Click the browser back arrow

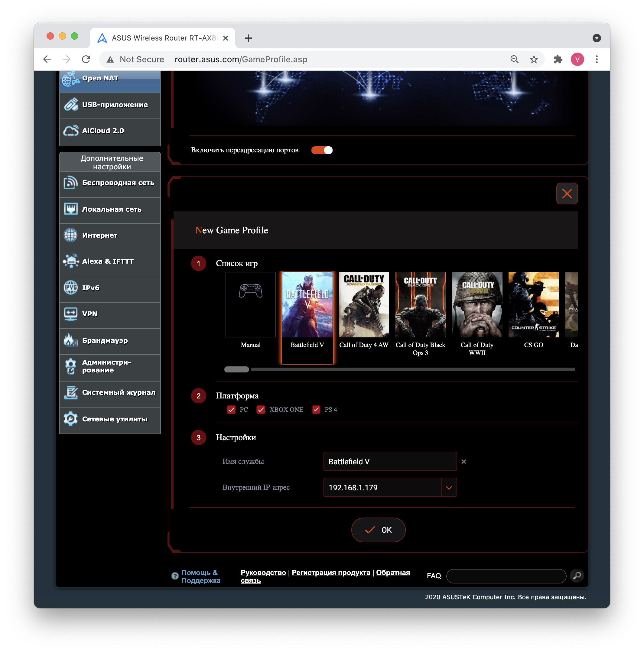(x=47, y=60)
